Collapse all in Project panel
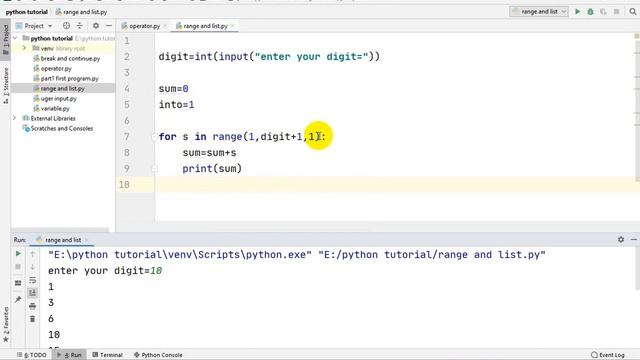The width and height of the screenshot is (640, 360). point(80,26)
